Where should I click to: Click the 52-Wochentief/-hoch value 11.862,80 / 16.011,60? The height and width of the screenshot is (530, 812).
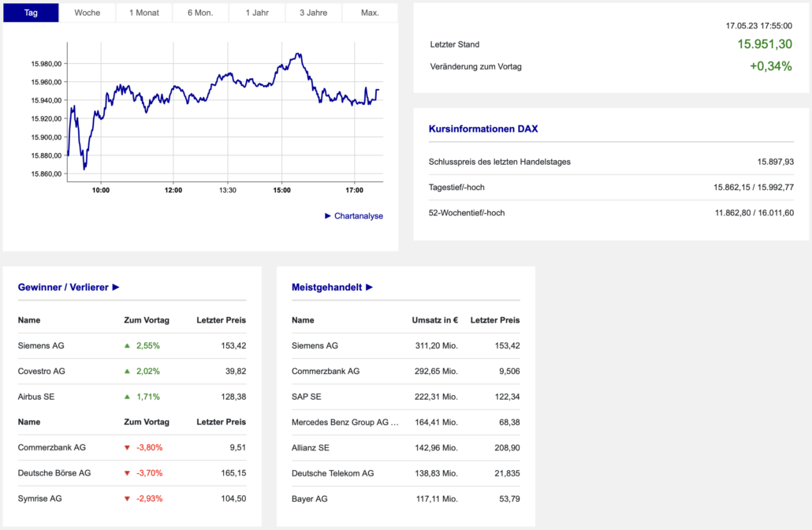754,213
